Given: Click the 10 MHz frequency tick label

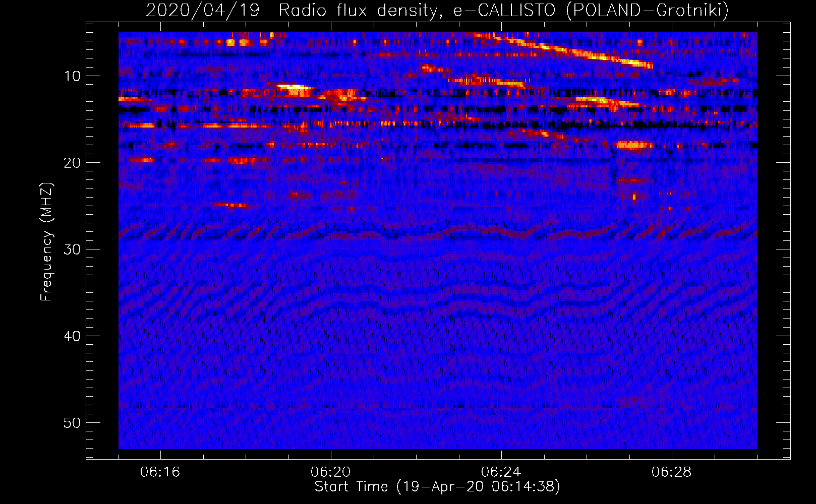Looking at the screenshot, I should (73, 76).
